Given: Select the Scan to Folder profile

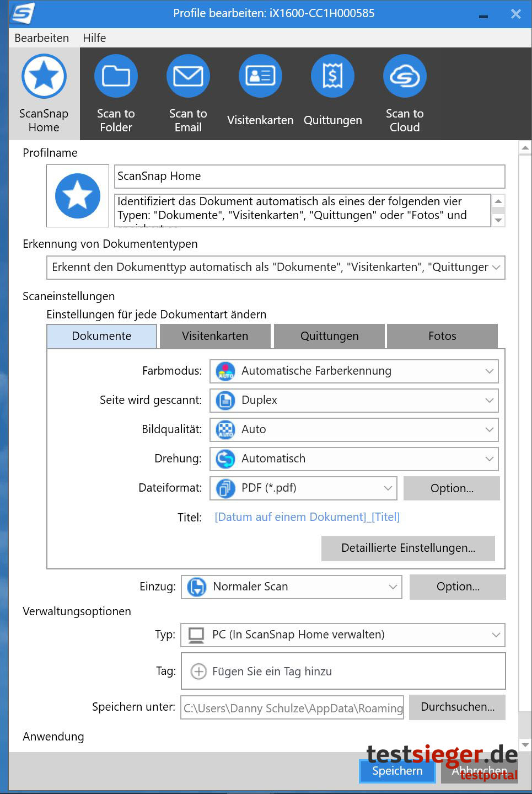Looking at the screenshot, I should pyautogui.click(x=116, y=77).
